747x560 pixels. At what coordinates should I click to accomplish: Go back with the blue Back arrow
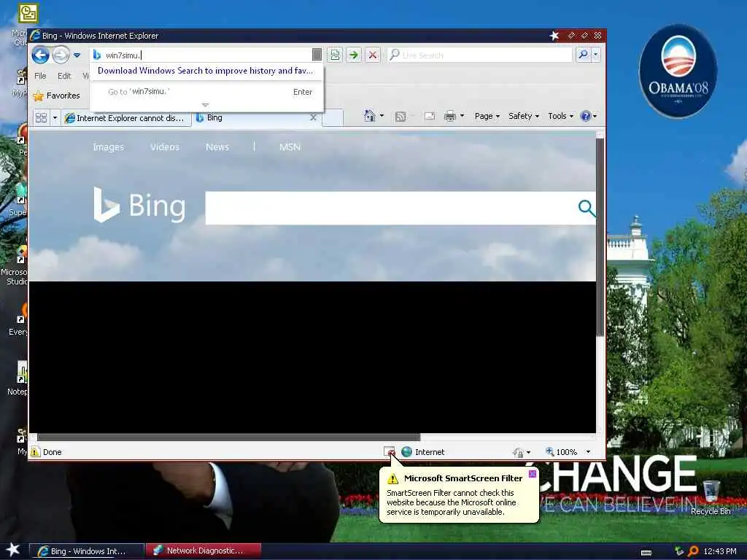[41, 55]
